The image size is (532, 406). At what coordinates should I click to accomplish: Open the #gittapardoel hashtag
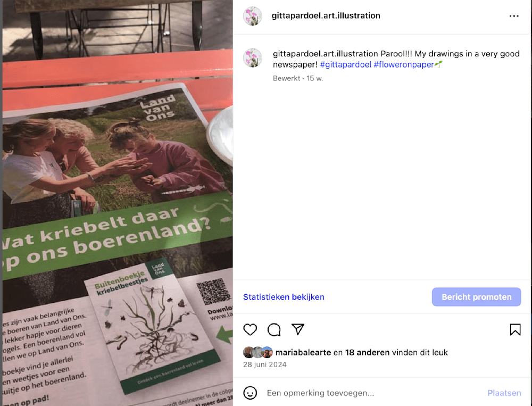coord(345,64)
